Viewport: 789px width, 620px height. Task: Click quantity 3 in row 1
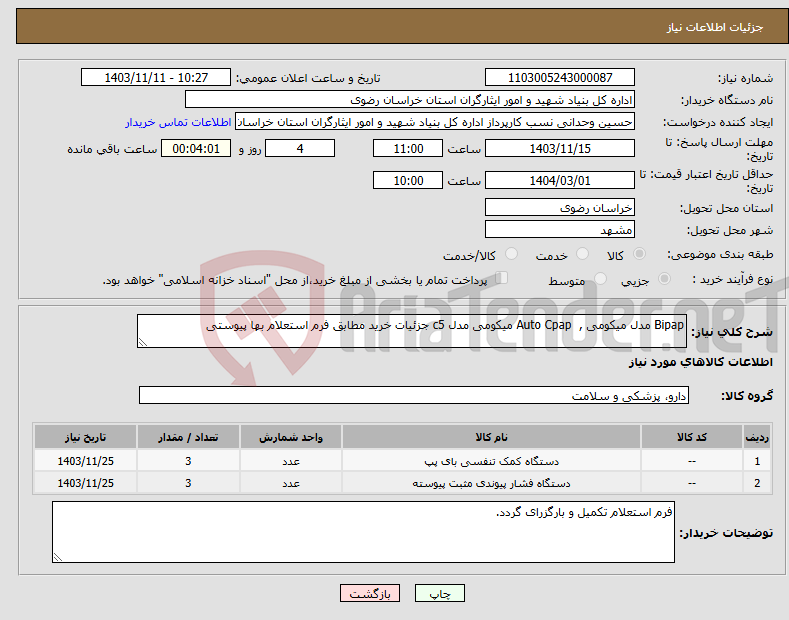(x=188, y=461)
